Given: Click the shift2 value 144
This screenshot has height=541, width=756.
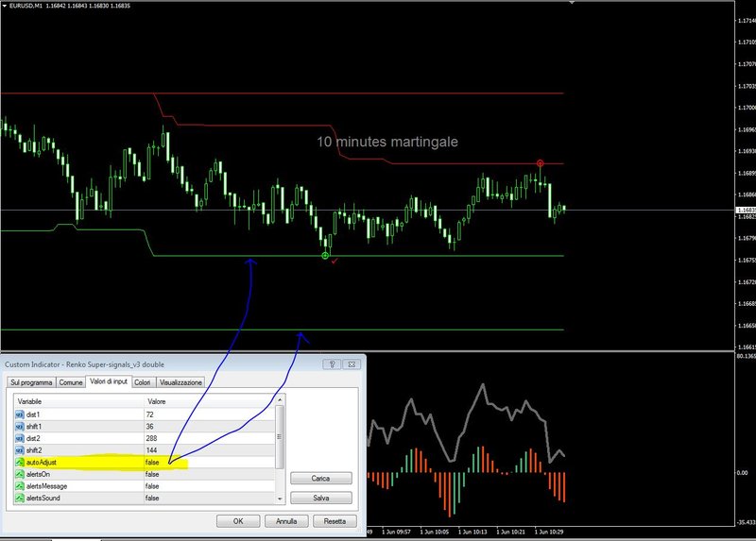Looking at the screenshot, I should (151, 450).
